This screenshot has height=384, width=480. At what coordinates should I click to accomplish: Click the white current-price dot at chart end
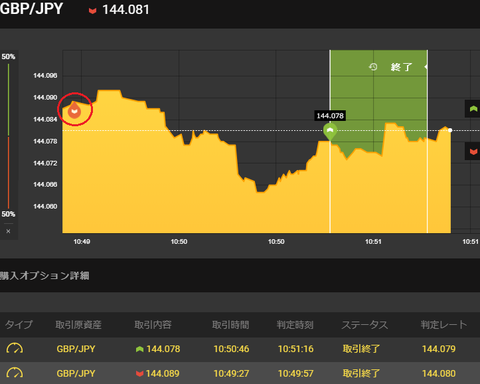[x=450, y=130]
